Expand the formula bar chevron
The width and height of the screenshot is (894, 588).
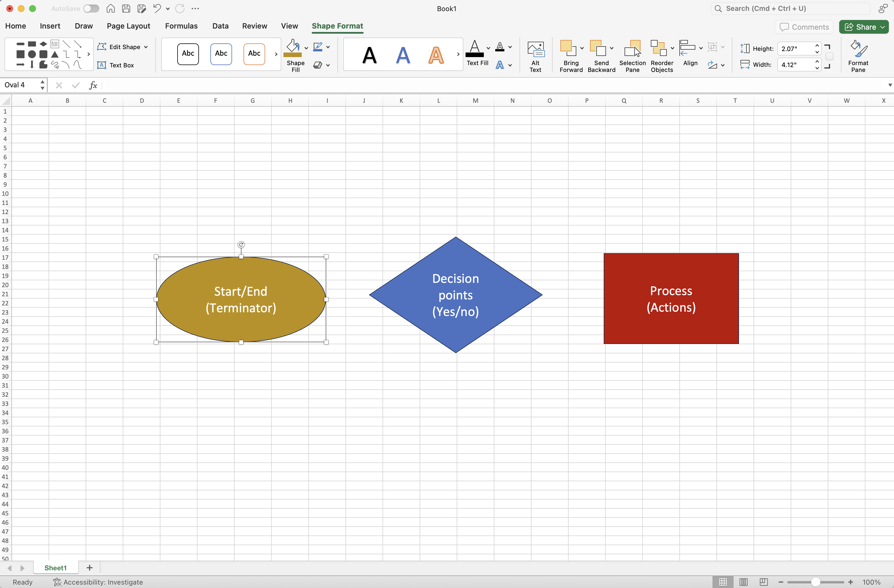pos(890,85)
